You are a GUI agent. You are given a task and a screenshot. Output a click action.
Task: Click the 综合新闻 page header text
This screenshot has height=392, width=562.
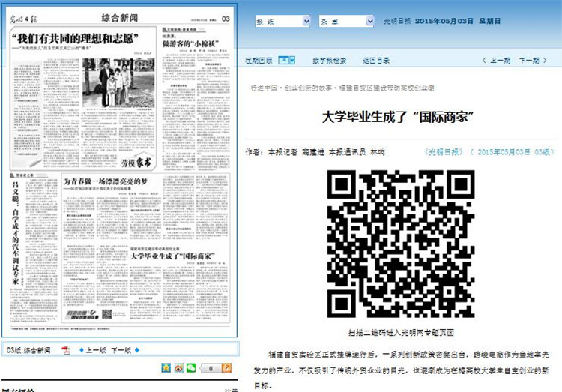[120, 18]
